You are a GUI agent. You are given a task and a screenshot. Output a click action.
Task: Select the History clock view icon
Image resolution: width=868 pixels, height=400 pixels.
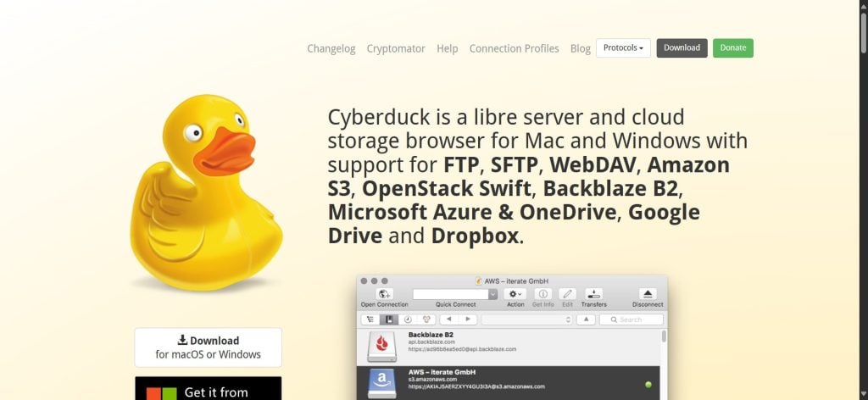pos(408,319)
